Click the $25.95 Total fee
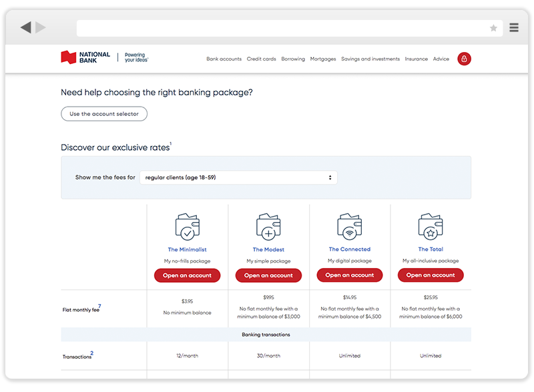 click(x=431, y=297)
